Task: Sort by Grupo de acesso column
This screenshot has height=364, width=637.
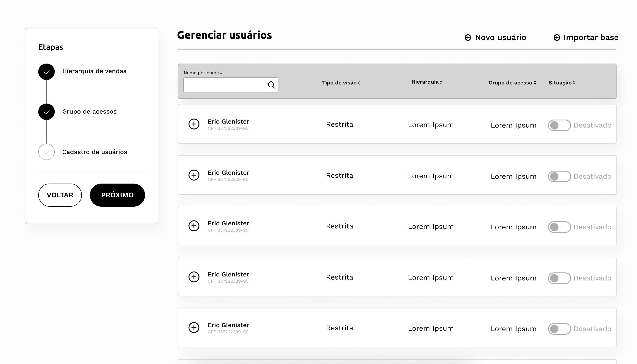Action: click(x=512, y=83)
